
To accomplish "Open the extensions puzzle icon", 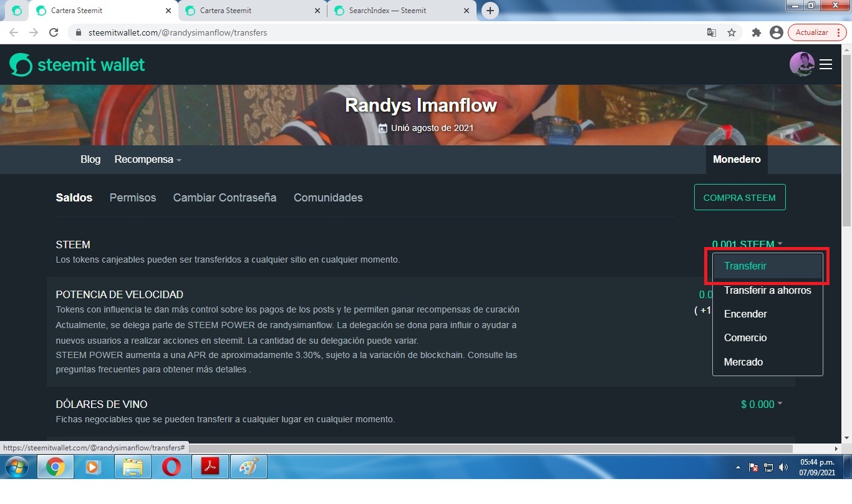I will (x=757, y=32).
